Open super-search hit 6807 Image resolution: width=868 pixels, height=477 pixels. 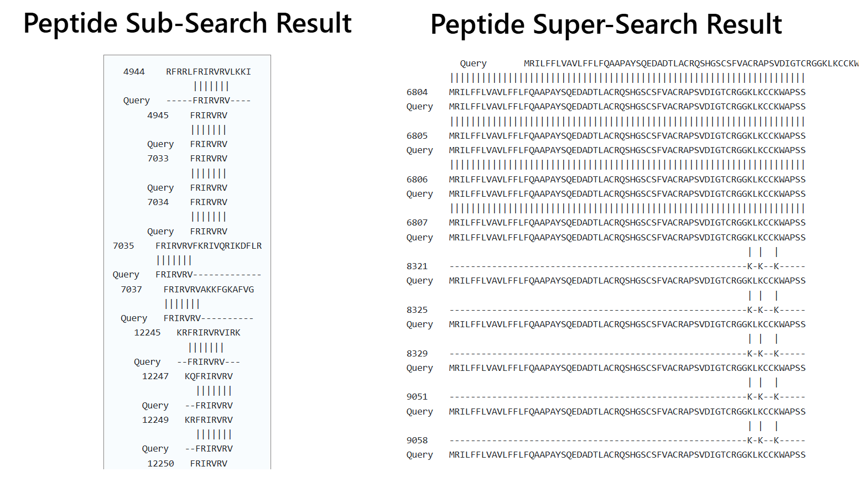(x=417, y=223)
